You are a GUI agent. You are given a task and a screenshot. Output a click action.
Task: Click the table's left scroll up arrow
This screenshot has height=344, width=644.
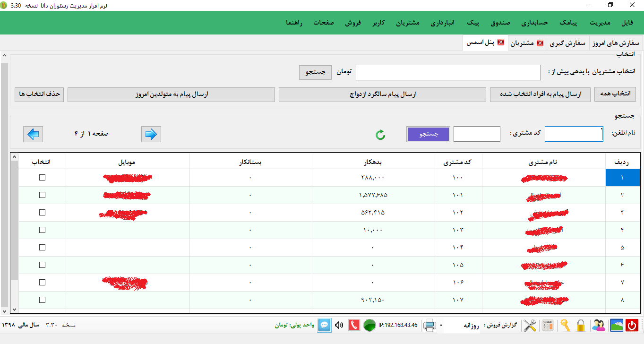(14, 157)
